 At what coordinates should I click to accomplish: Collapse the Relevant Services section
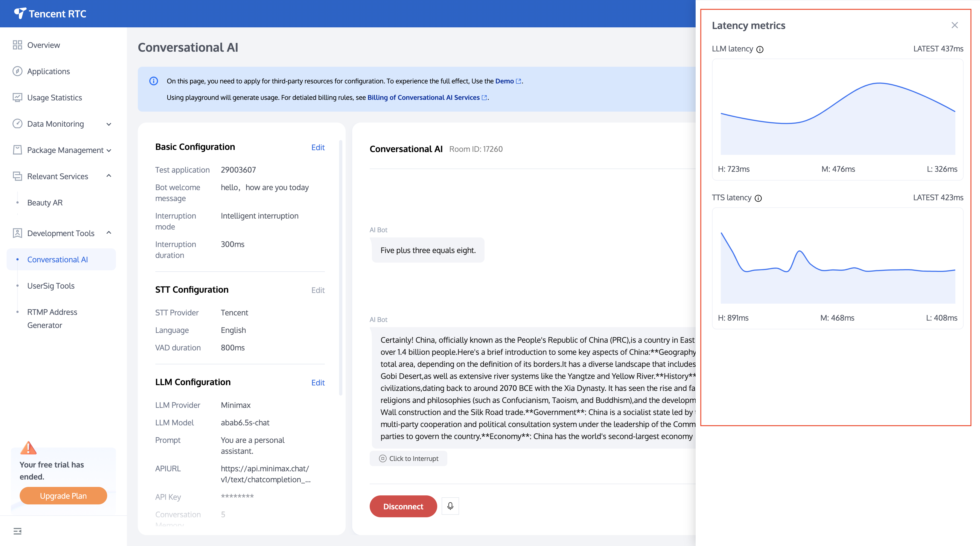[109, 176]
